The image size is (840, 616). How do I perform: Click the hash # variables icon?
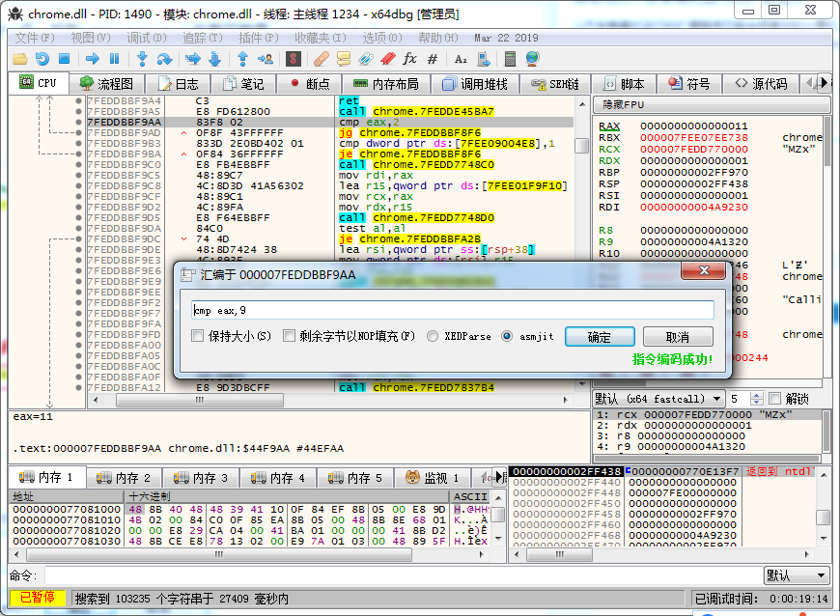433,59
